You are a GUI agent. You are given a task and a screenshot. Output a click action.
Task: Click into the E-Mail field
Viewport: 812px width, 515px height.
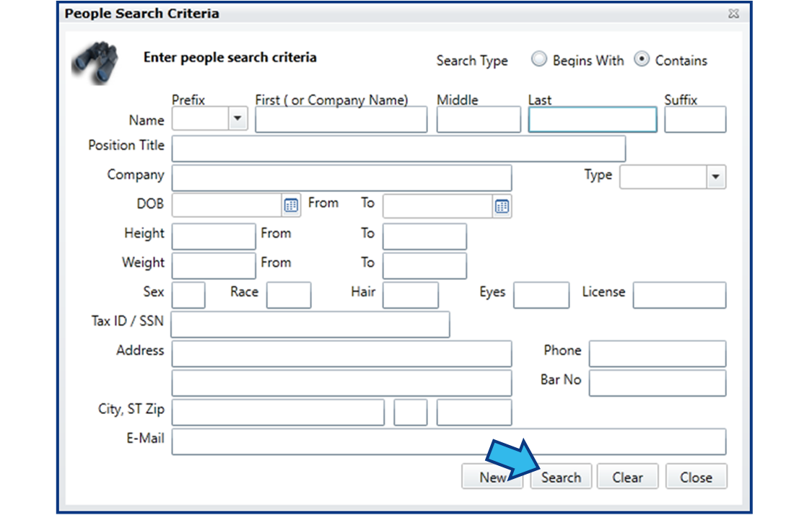point(449,441)
